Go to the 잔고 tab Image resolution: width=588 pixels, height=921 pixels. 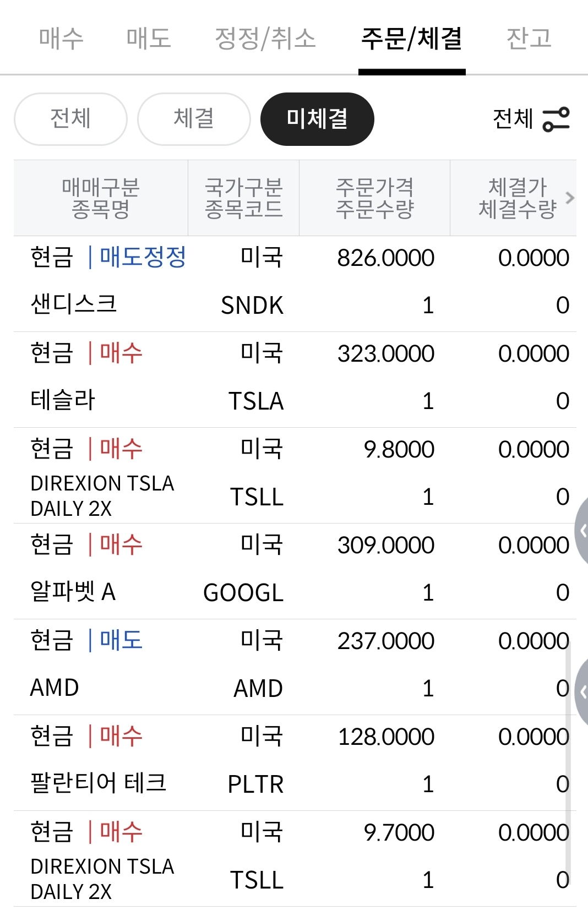point(529,38)
